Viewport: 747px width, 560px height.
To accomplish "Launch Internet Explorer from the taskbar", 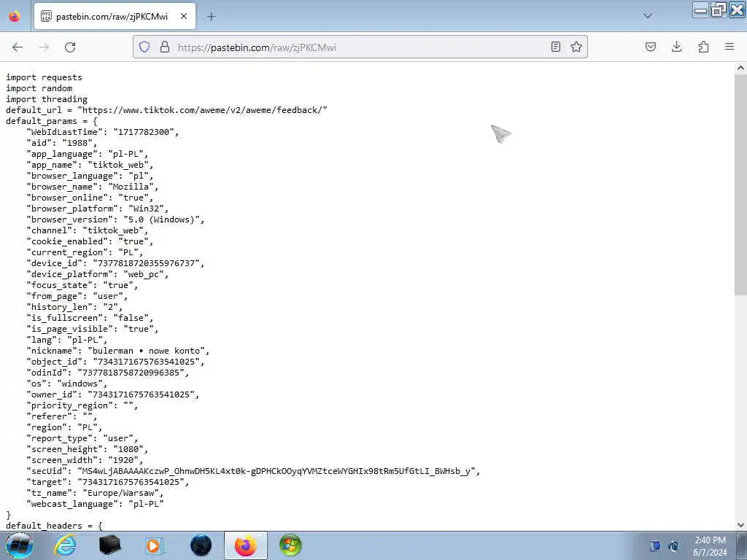I will (x=65, y=545).
